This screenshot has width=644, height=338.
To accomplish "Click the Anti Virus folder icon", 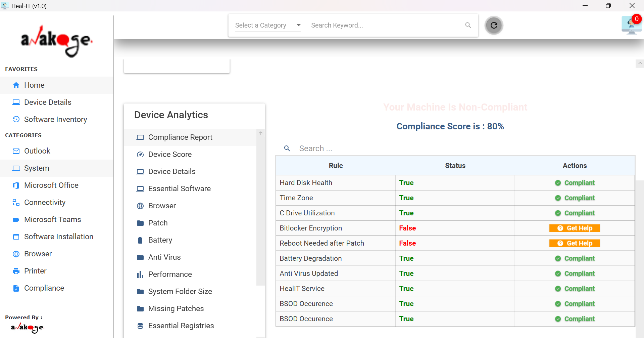I will coord(140,257).
